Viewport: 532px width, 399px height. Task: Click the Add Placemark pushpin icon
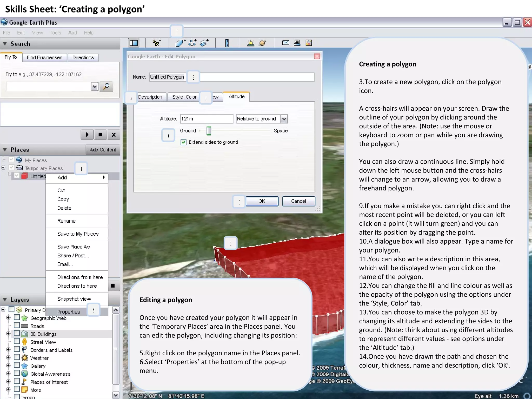tap(157, 43)
